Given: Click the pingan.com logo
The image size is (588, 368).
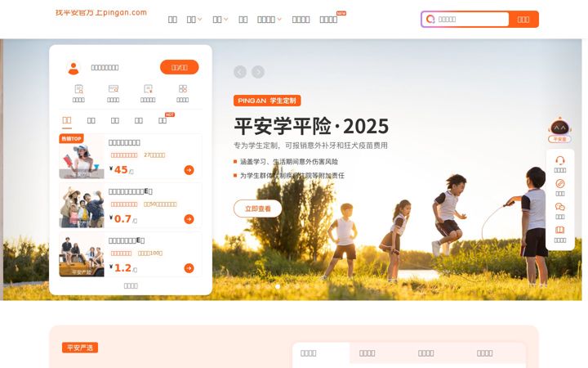Looking at the screenshot, I should point(101,12).
